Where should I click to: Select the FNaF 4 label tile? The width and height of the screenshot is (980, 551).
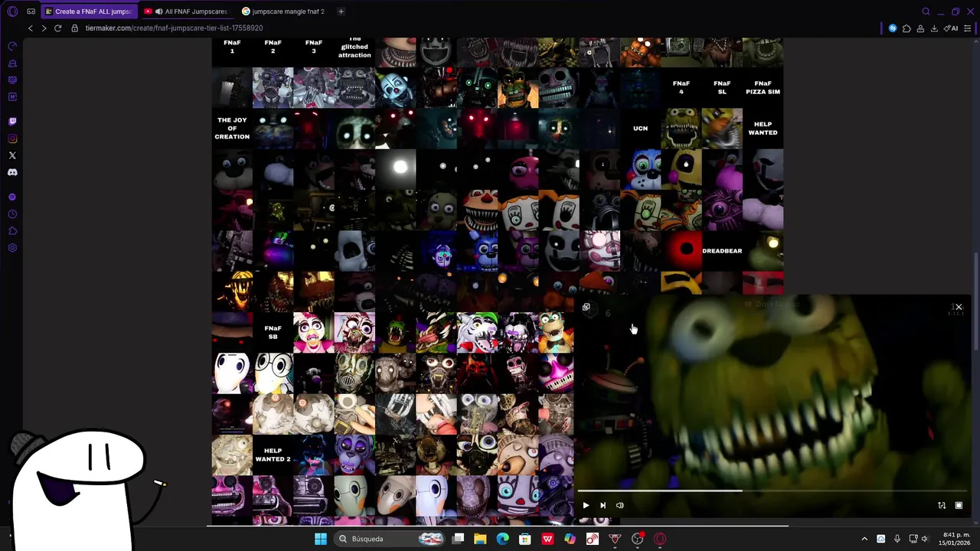pyautogui.click(x=681, y=87)
